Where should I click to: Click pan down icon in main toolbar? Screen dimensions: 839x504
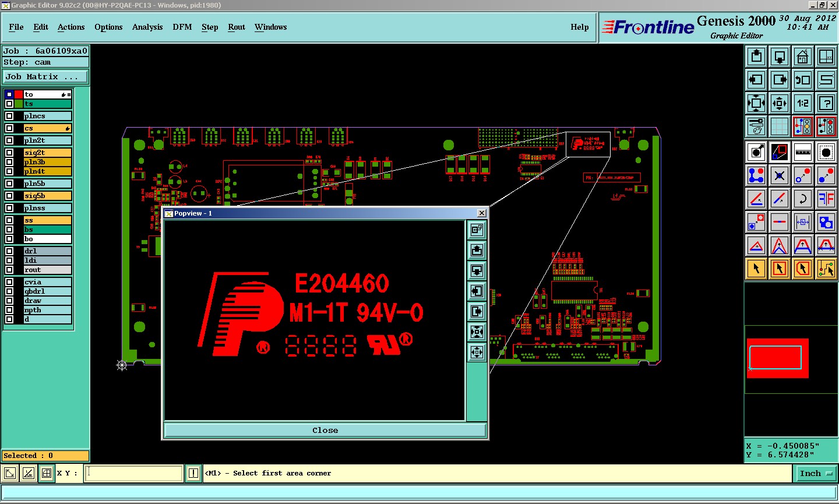point(780,57)
